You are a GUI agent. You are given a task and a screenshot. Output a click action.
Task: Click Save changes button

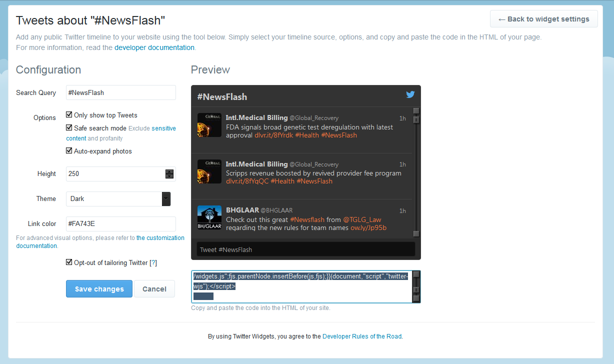99,288
